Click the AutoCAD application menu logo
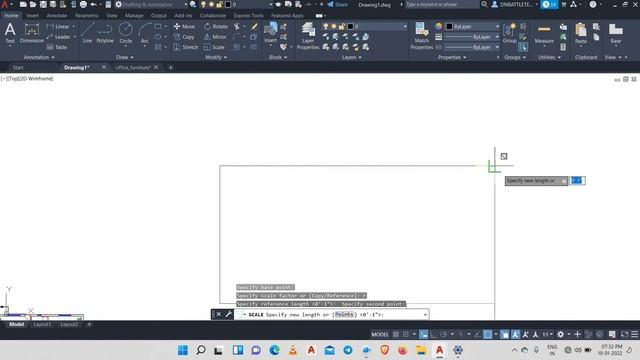The width and height of the screenshot is (640, 360). pyautogui.click(x=5, y=4)
